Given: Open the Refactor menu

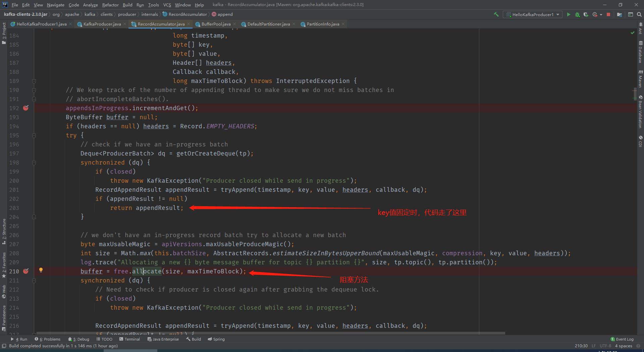Looking at the screenshot, I should (110, 5).
